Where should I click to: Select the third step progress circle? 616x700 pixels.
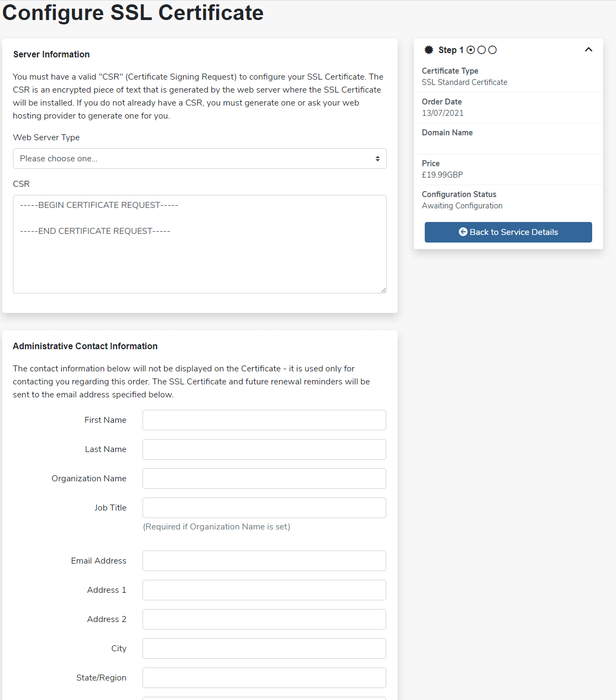(492, 49)
